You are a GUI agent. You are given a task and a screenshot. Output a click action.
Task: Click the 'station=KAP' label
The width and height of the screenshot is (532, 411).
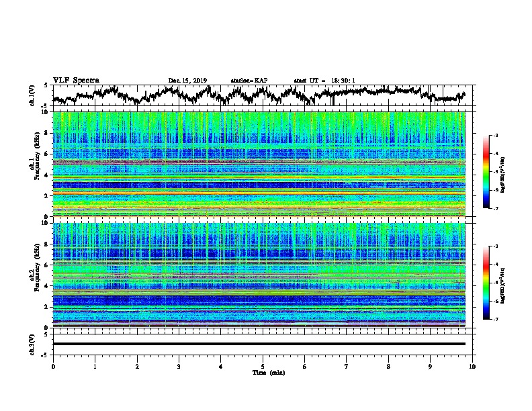click(249, 81)
